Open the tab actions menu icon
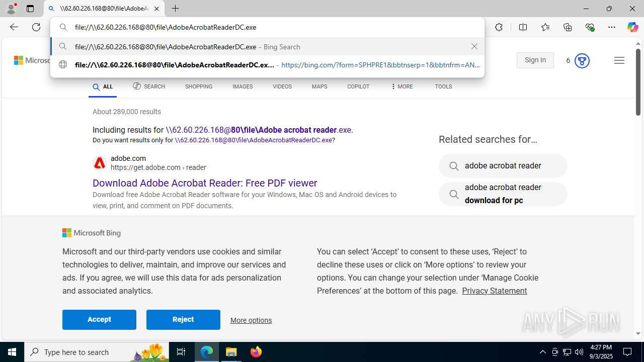Viewport: 644px width, 362px height. point(30,9)
